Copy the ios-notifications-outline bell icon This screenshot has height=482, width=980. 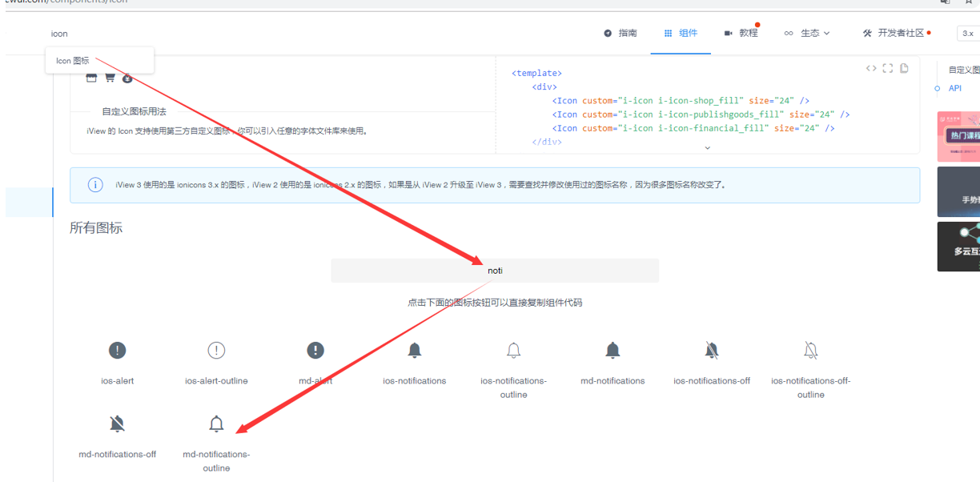(x=514, y=351)
